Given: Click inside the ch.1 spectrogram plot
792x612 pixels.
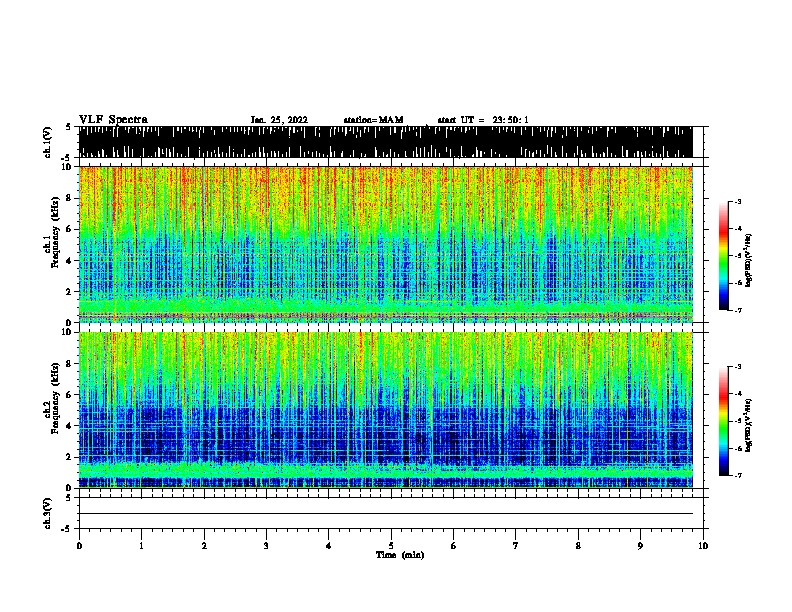Looking at the screenshot, I should click(x=385, y=244).
